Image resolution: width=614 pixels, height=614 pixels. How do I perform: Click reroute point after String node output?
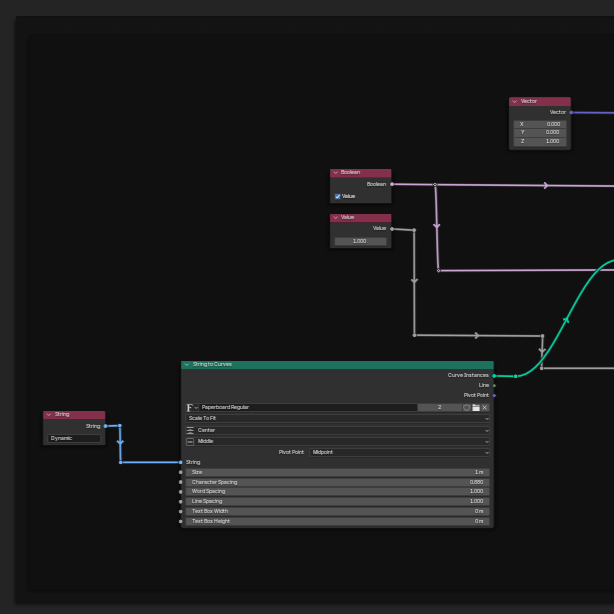pos(120,426)
